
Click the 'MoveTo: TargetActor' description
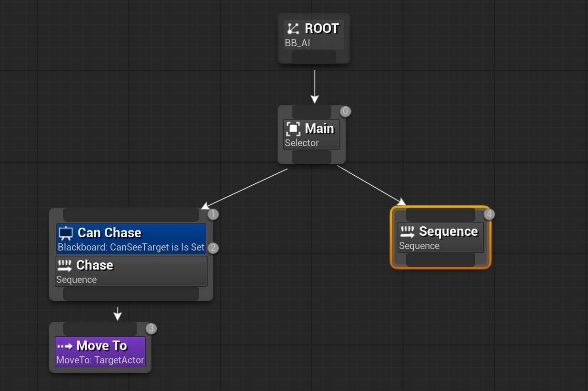click(100, 360)
